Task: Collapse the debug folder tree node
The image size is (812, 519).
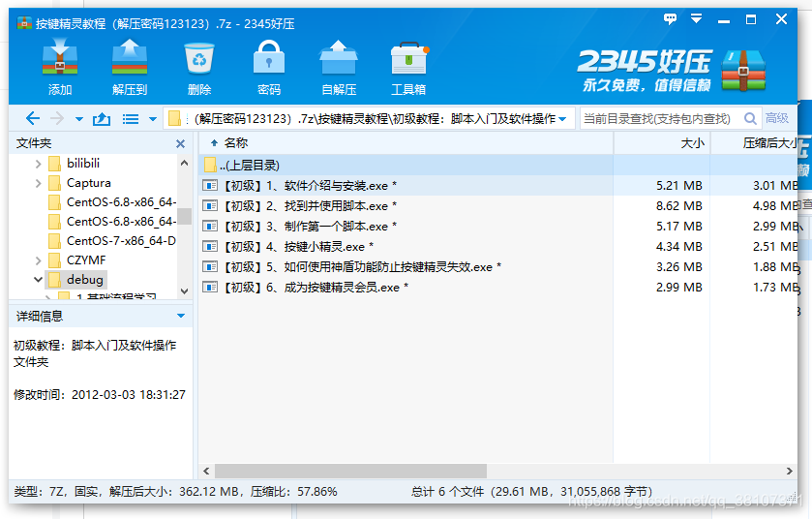Action: pyautogui.click(x=38, y=280)
